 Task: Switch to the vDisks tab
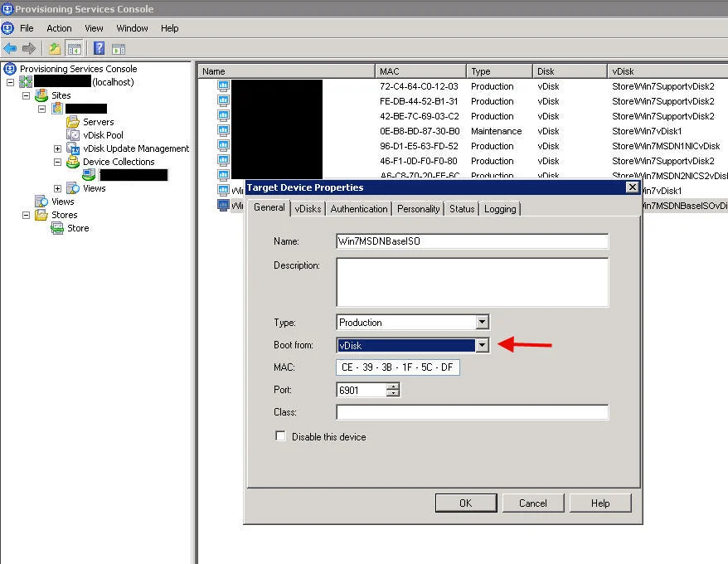tap(308, 209)
